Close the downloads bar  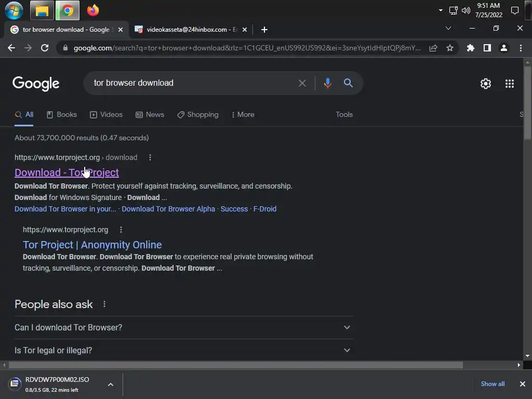522,384
